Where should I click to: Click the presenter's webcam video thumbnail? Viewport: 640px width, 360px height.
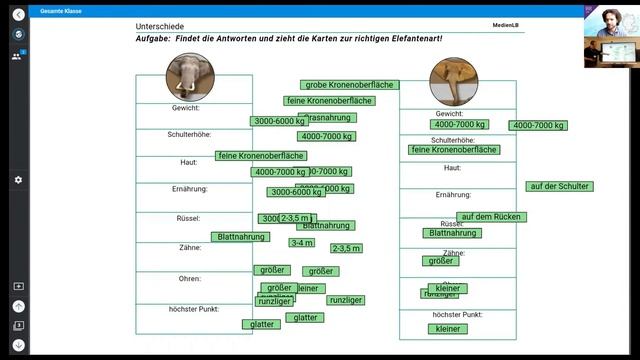(612, 21)
